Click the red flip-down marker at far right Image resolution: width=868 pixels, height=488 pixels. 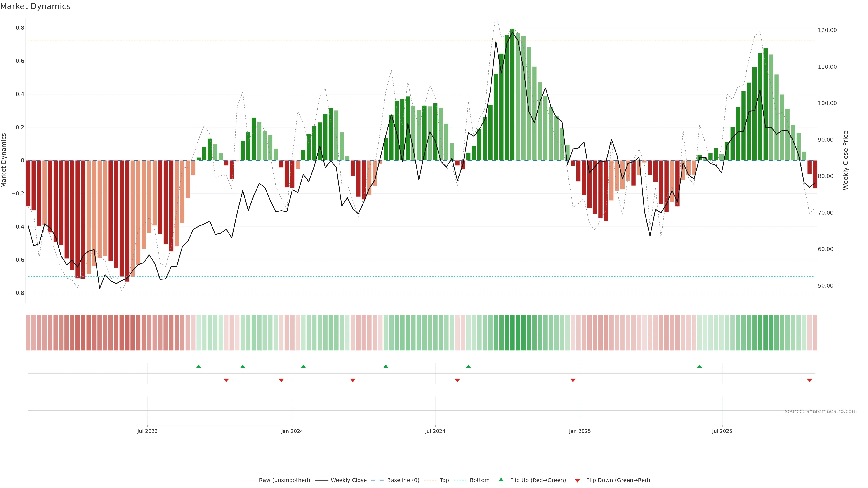[x=809, y=380]
